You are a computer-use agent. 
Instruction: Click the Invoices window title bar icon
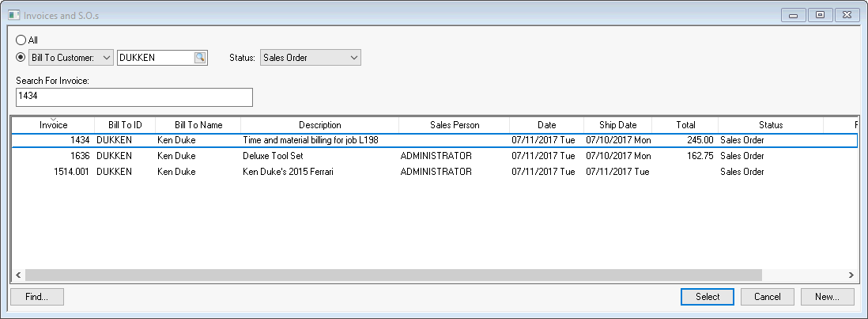[13, 15]
